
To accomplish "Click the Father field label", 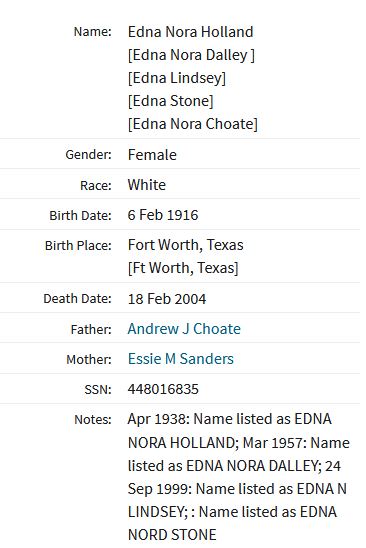I will pyautogui.click(x=91, y=329).
